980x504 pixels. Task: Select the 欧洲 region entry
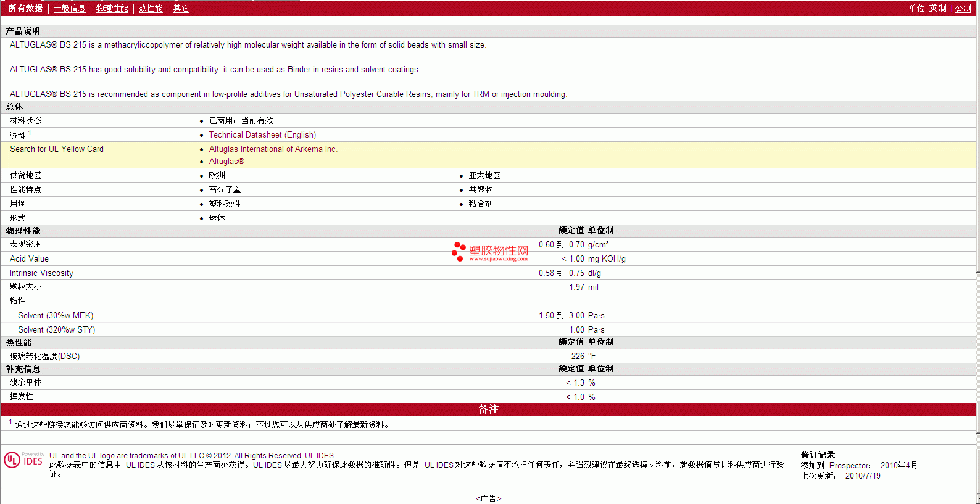[217, 175]
